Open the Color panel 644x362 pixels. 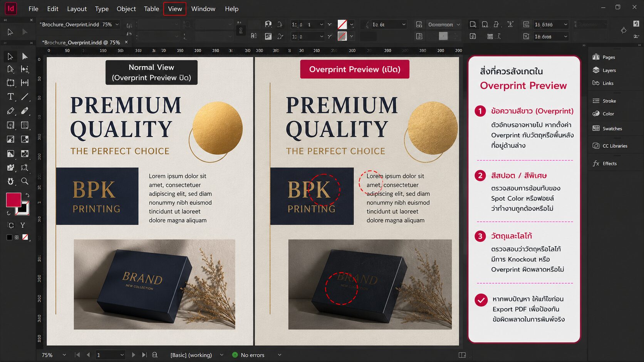pos(604,113)
